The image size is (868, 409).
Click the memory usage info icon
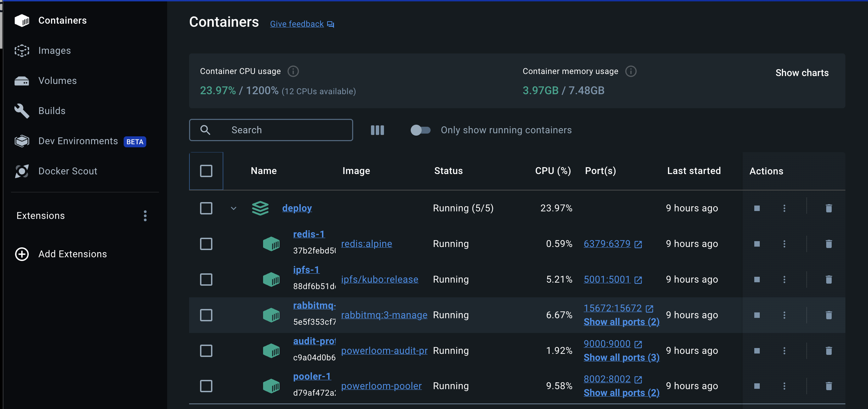(631, 71)
